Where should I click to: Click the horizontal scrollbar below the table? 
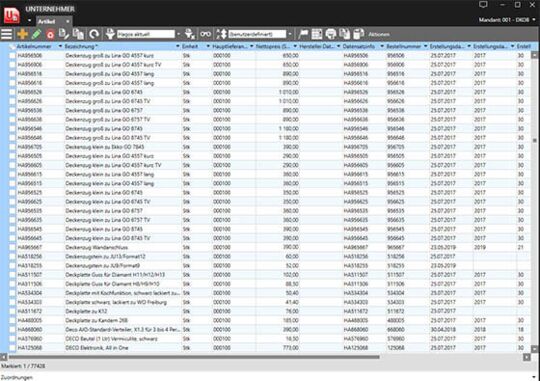(193, 357)
